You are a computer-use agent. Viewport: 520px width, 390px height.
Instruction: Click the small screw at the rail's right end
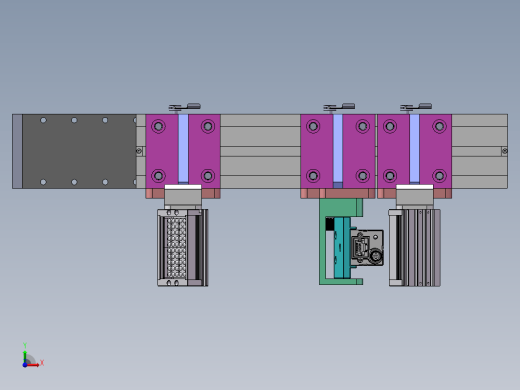point(505,151)
